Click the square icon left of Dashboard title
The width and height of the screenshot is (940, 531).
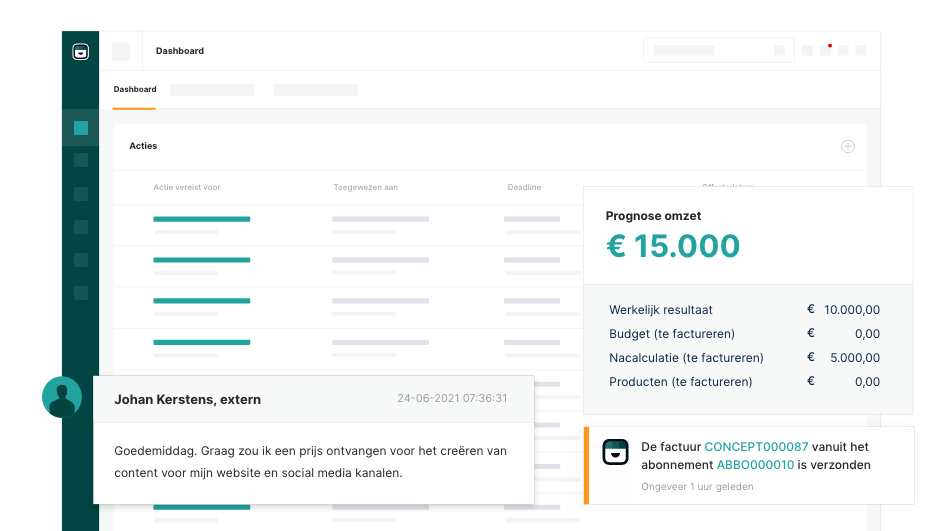[x=121, y=52]
